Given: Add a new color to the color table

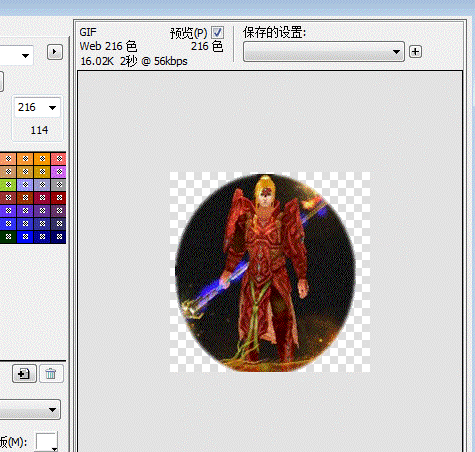Looking at the screenshot, I should click(x=24, y=374).
